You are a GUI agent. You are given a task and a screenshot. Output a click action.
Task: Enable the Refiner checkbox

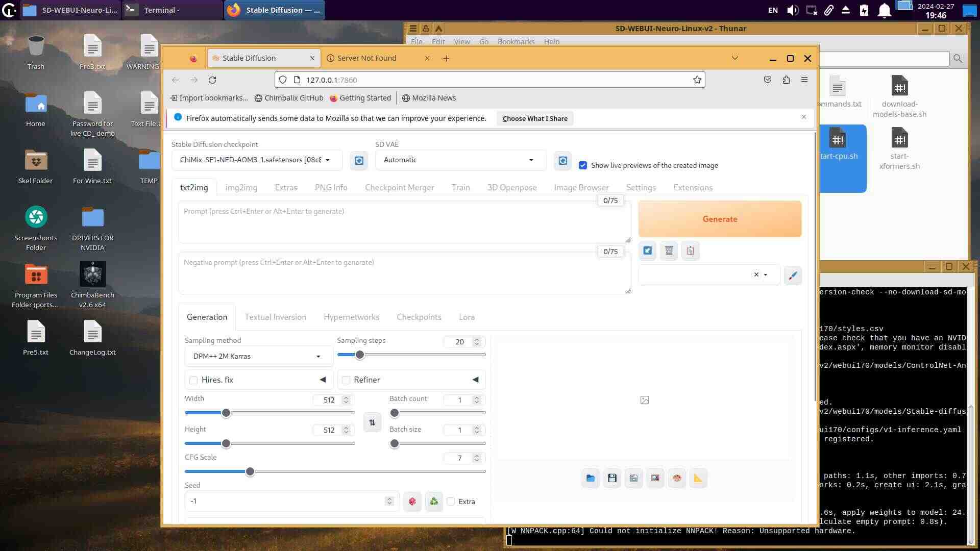coord(346,380)
